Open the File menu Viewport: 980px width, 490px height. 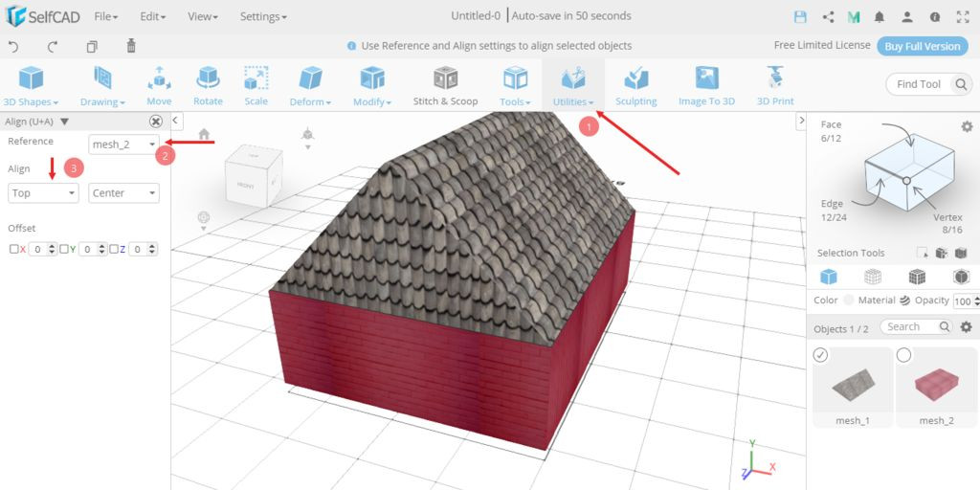coord(105,16)
